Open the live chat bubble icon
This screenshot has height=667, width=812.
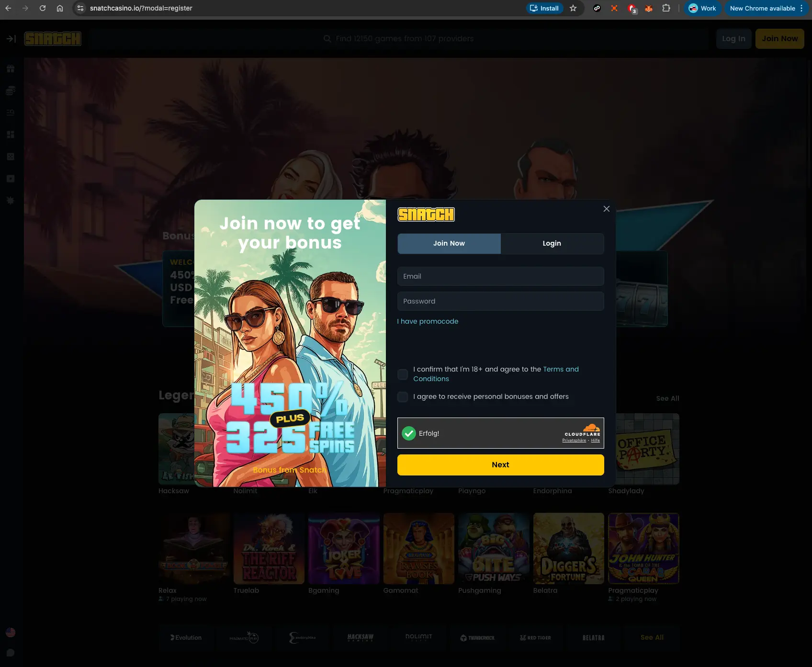point(11,653)
